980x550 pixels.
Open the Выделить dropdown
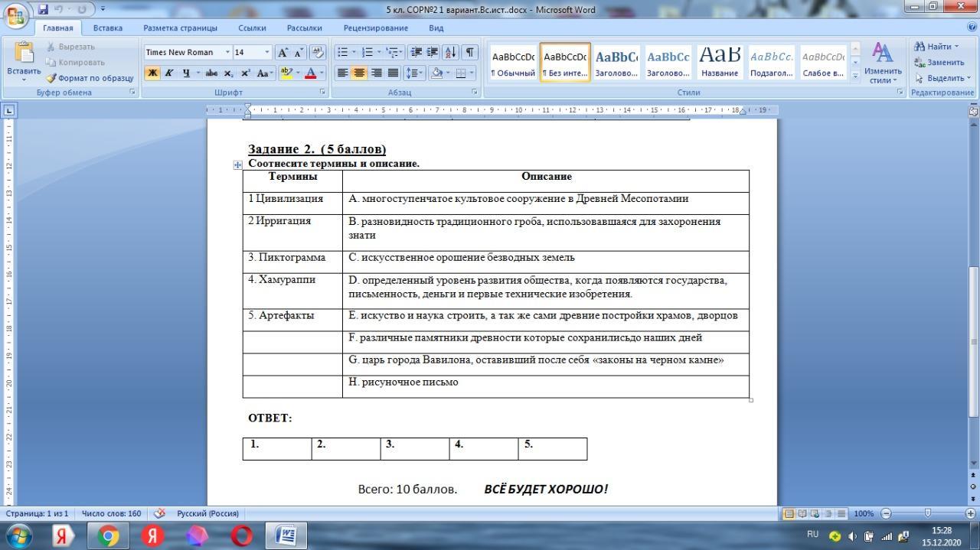(x=942, y=78)
